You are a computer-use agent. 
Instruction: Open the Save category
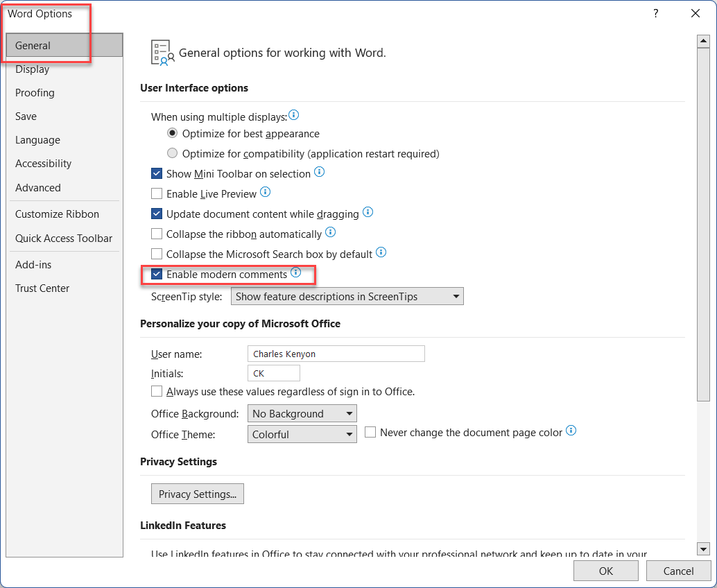coord(64,116)
